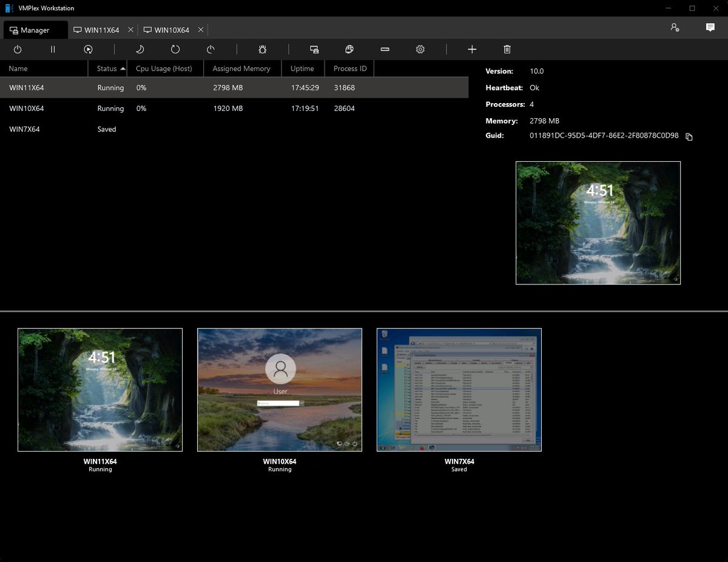Click the disk drive toolbar icon

[x=385, y=50]
